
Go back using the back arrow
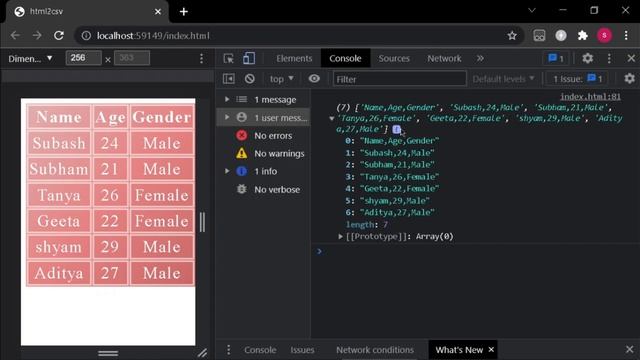pyautogui.click(x=16, y=36)
